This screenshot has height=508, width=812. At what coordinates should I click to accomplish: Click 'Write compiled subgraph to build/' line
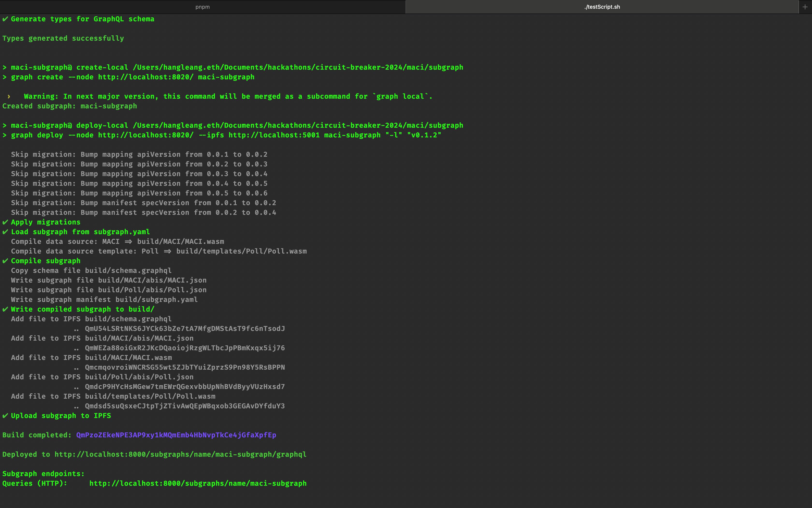tap(78, 309)
